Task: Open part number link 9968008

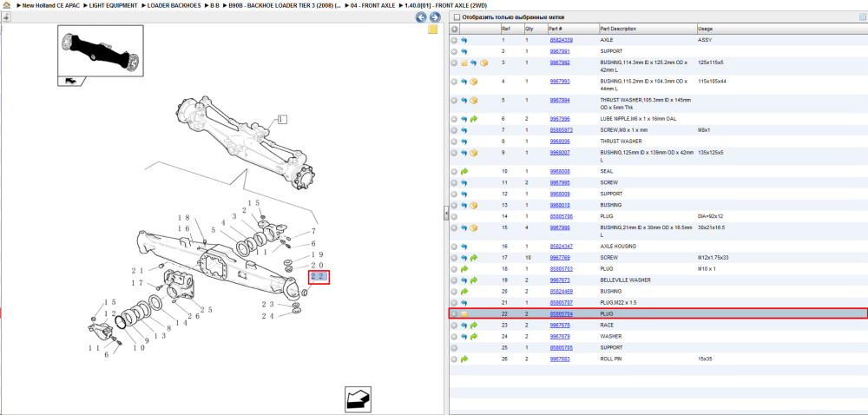Action: tap(560, 172)
